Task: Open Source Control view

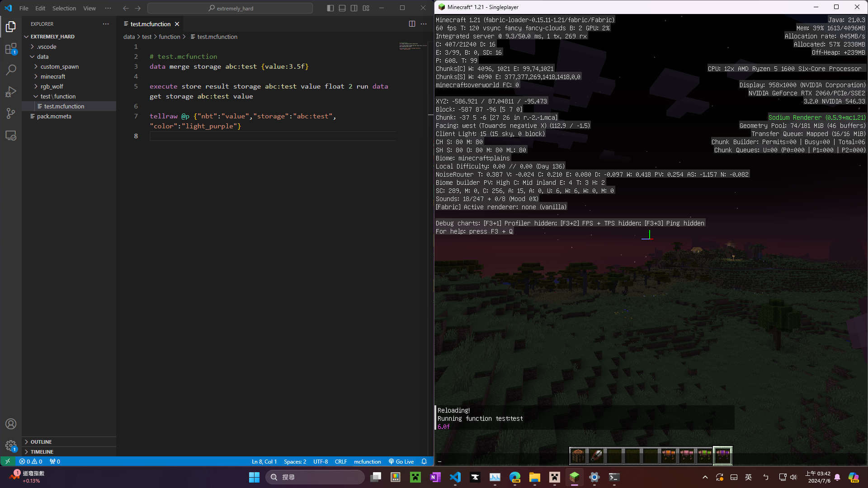Action: point(11,113)
